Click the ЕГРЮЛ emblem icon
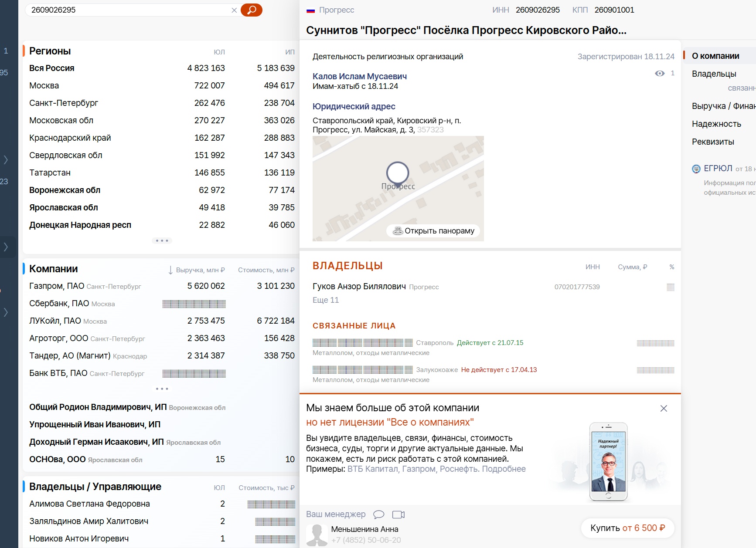This screenshot has height=548, width=756. tap(696, 169)
